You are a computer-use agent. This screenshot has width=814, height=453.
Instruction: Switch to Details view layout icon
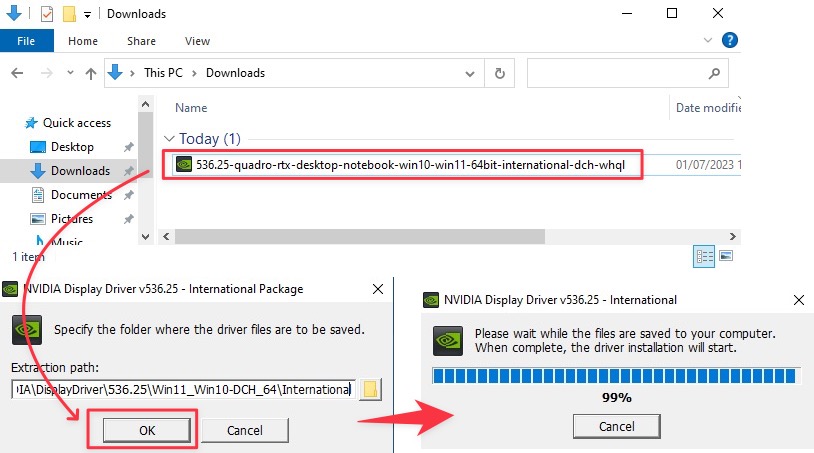click(704, 256)
